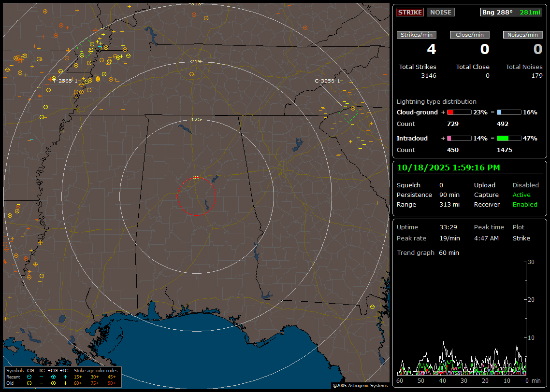Change the Trend graph 60 min setting
The width and height of the screenshot is (550, 392).
[449, 252]
